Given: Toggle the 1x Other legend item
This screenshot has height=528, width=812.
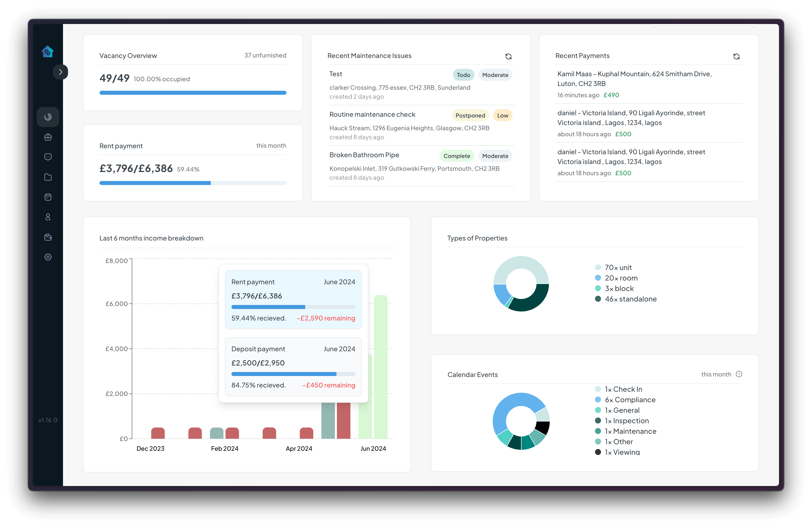Looking at the screenshot, I should click(x=614, y=442).
